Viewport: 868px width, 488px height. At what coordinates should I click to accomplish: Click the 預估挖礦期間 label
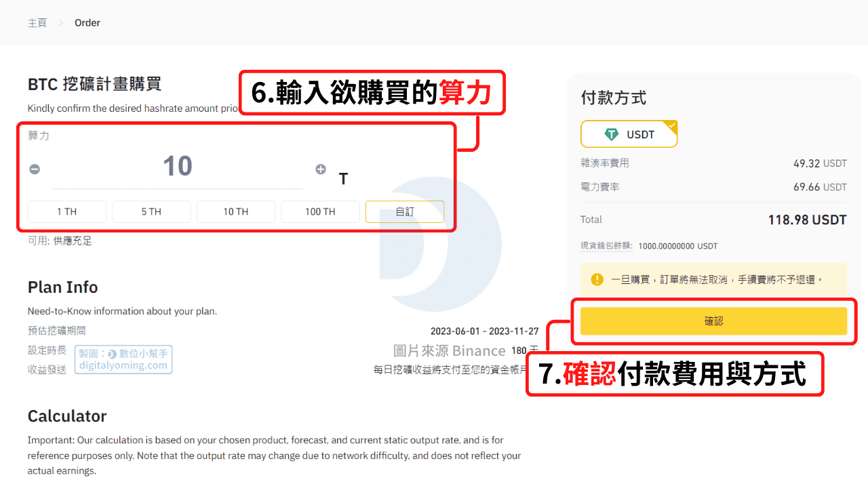pos(57,331)
